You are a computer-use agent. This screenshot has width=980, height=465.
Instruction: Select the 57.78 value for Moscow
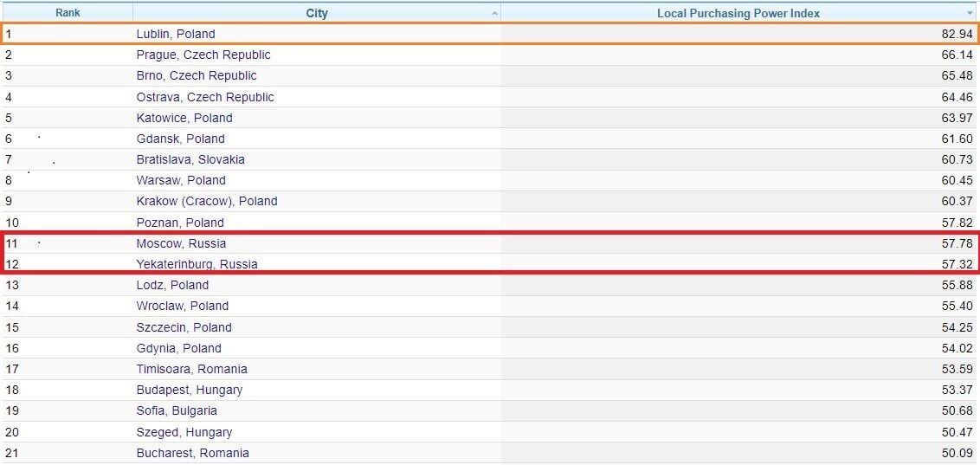point(957,243)
